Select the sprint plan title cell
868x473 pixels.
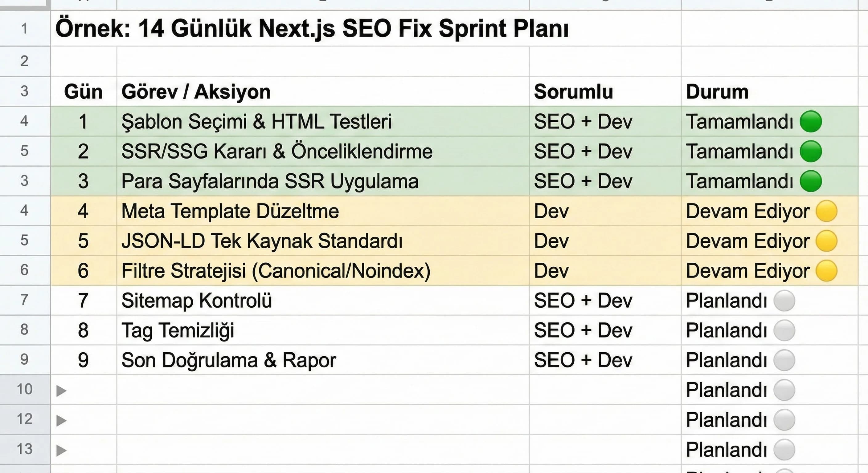[x=312, y=28]
